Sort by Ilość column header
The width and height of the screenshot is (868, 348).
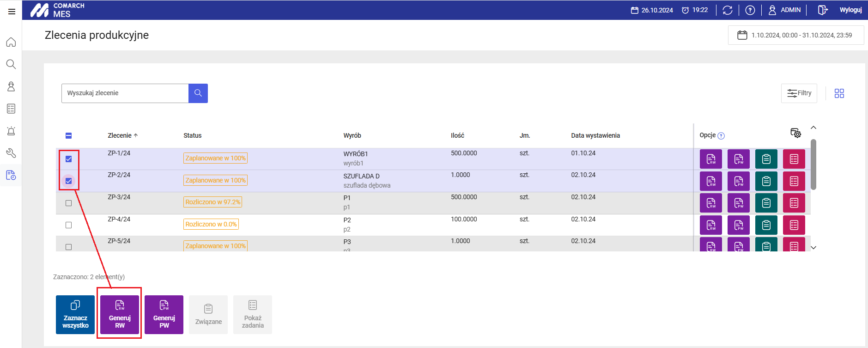pyautogui.click(x=457, y=135)
